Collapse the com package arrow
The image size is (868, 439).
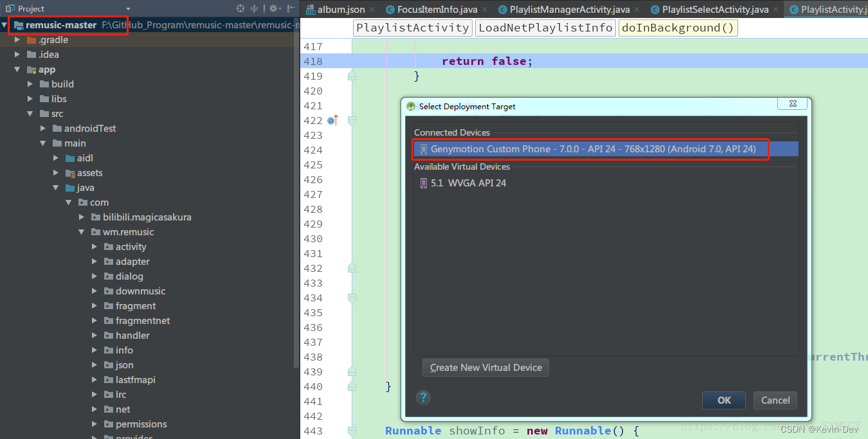pyautogui.click(x=69, y=202)
